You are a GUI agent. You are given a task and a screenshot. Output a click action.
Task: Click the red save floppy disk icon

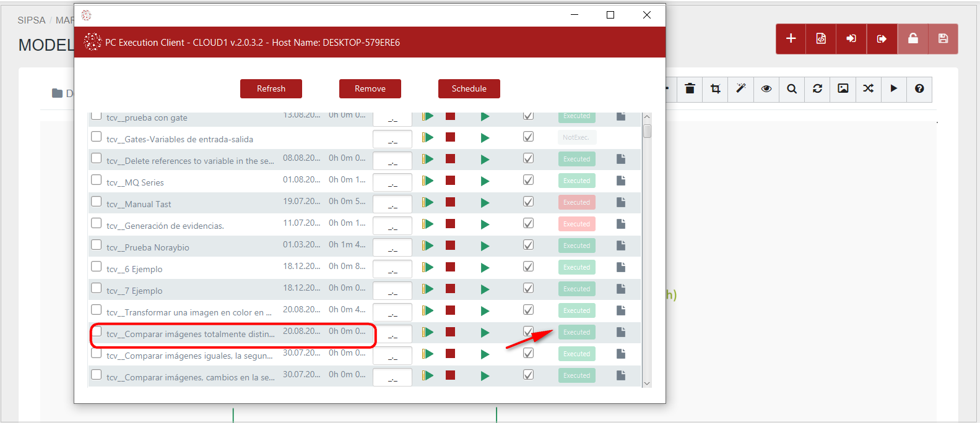[x=943, y=39]
